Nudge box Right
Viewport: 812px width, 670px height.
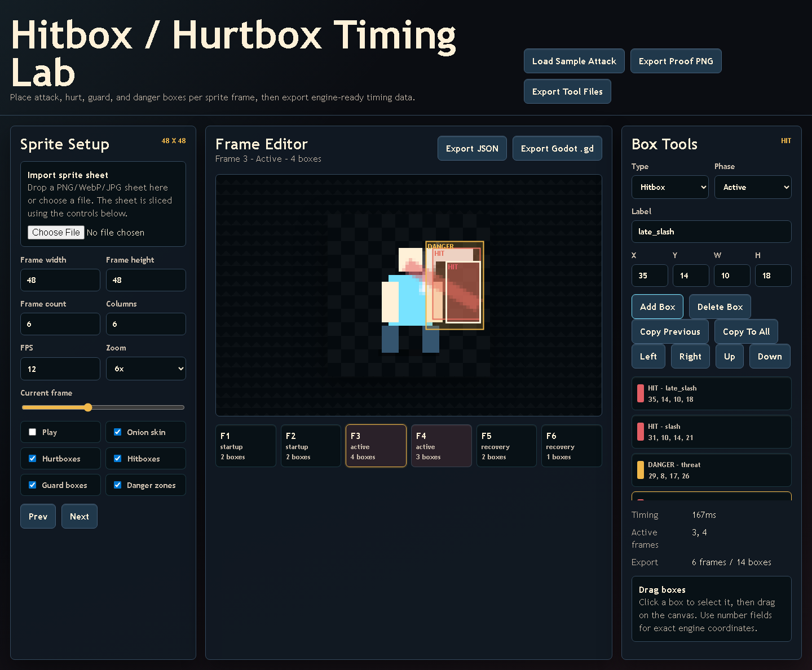point(690,356)
